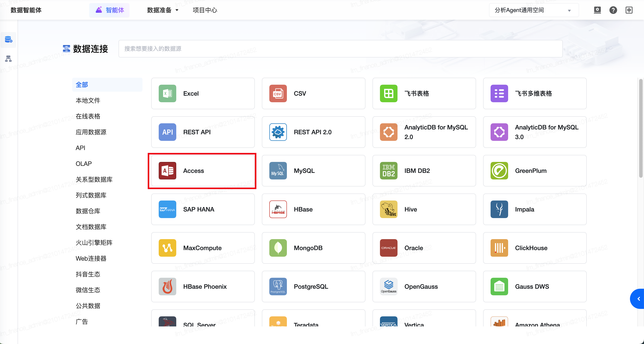
Task: Click the page vertical scrollbar
Action: [x=640, y=128]
